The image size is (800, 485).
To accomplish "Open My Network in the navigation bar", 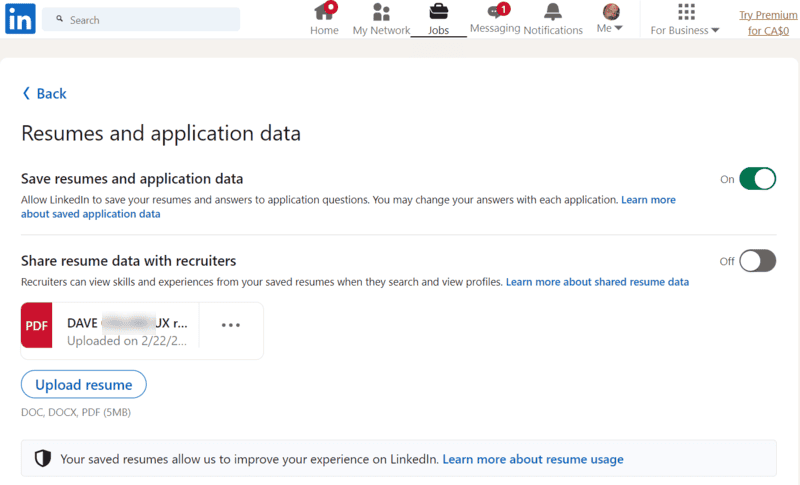I will click(381, 19).
